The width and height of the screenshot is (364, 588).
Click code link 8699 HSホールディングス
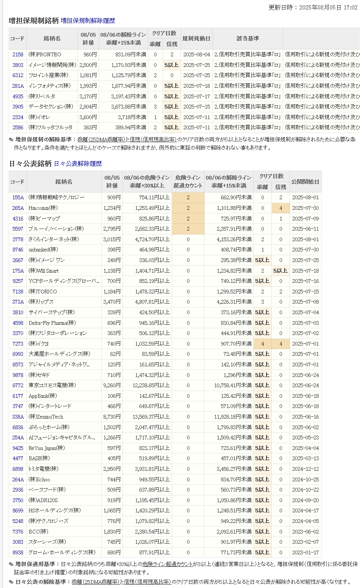tap(18, 510)
